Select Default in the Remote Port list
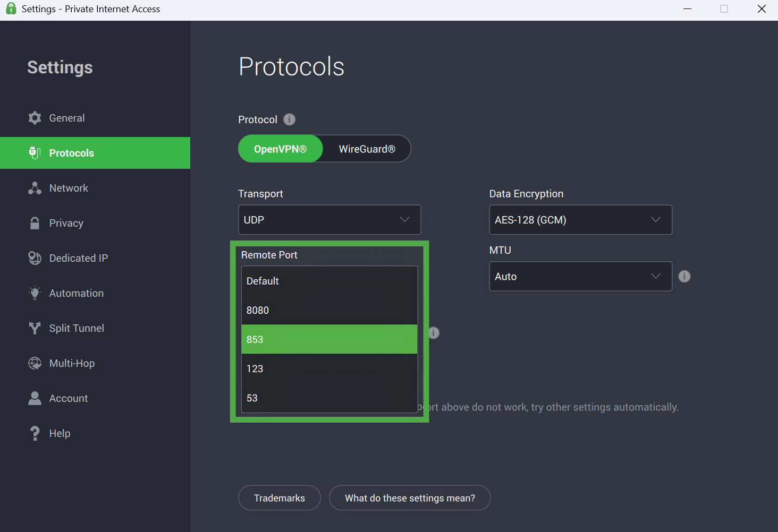The width and height of the screenshot is (778, 532). pyautogui.click(x=329, y=281)
